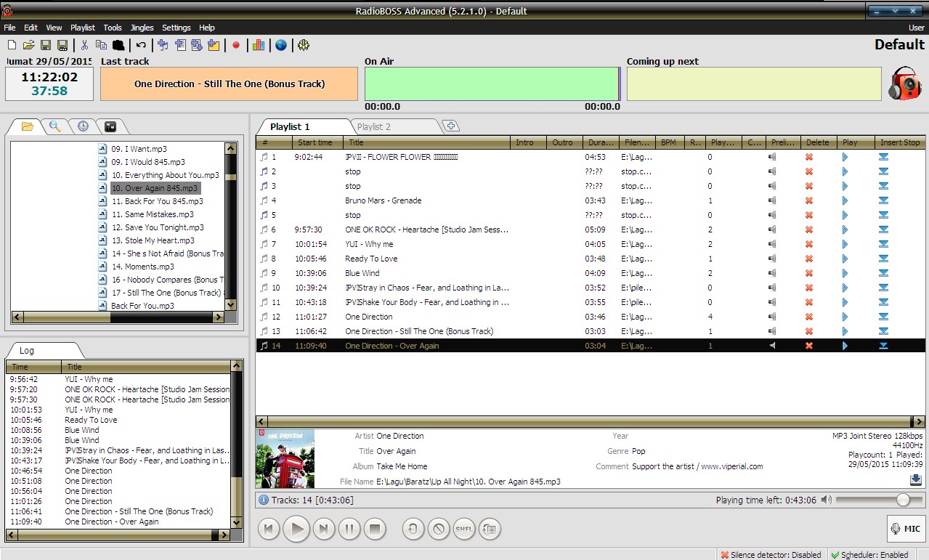Toggle the Silence detector in the status bar

pos(772,554)
